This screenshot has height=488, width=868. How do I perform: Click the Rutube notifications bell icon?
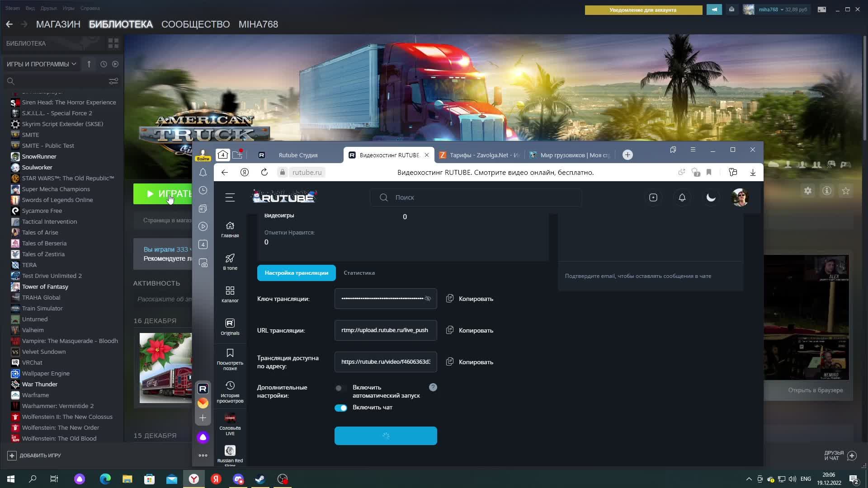[682, 197]
